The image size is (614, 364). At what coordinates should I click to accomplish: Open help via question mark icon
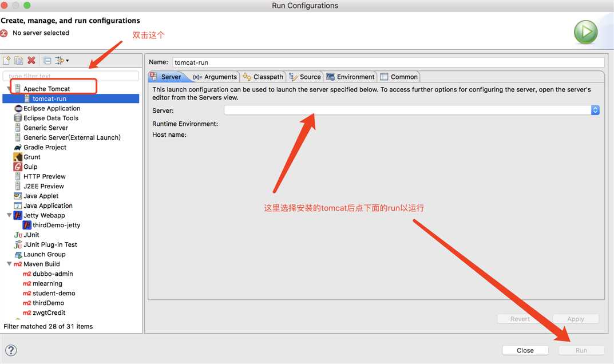[x=11, y=350]
